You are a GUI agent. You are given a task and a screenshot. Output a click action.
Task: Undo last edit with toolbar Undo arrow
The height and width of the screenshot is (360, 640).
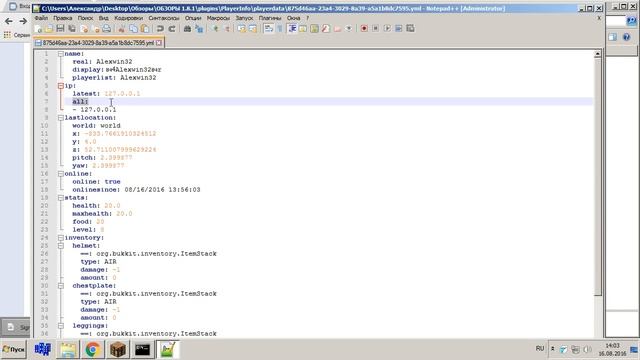point(160,29)
